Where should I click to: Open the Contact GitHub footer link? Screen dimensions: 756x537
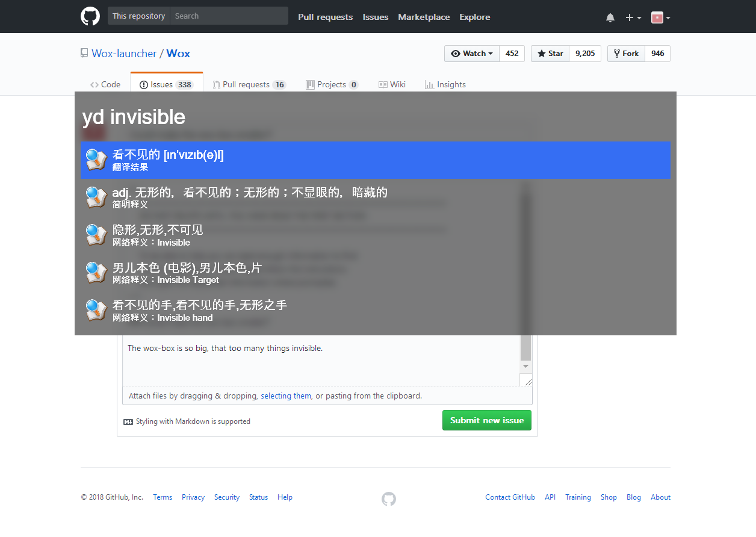(x=510, y=497)
